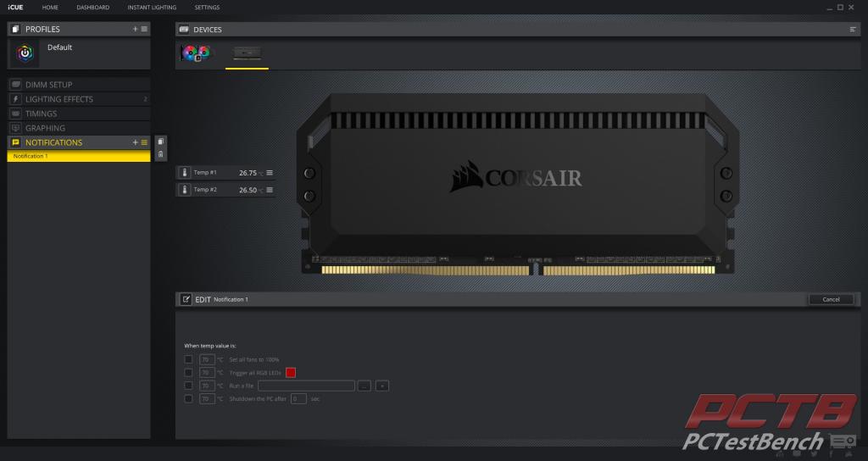Enable 'Set all fans to 100%' checkbox

tap(188, 359)
